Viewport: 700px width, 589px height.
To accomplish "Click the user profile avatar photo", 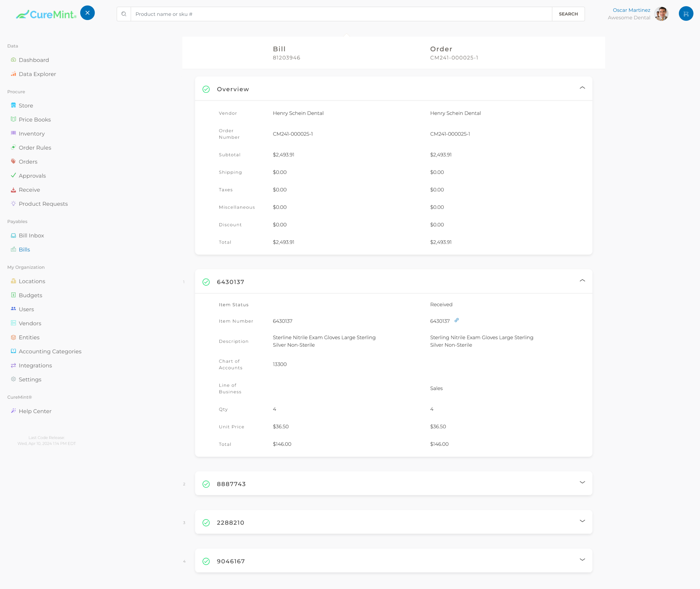I will [x=661, y=14].
